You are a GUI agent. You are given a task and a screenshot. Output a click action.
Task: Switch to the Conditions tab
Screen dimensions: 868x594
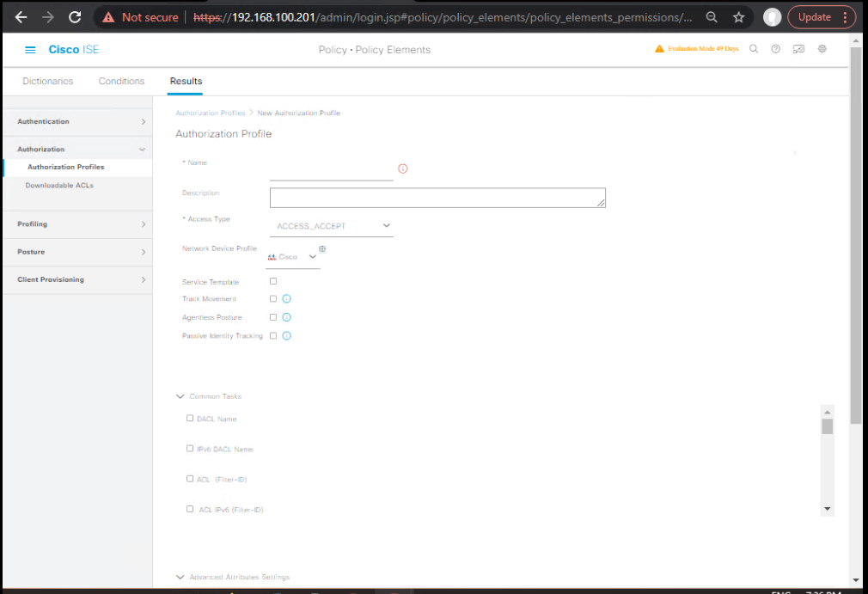point(121,81)
